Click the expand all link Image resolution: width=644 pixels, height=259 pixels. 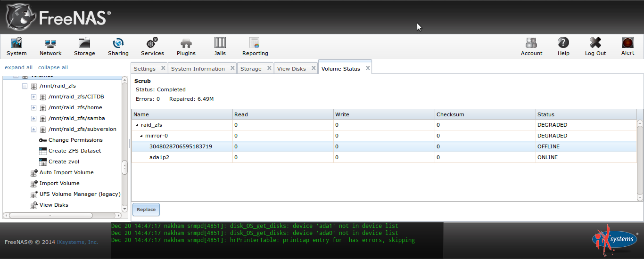[19, 67]
